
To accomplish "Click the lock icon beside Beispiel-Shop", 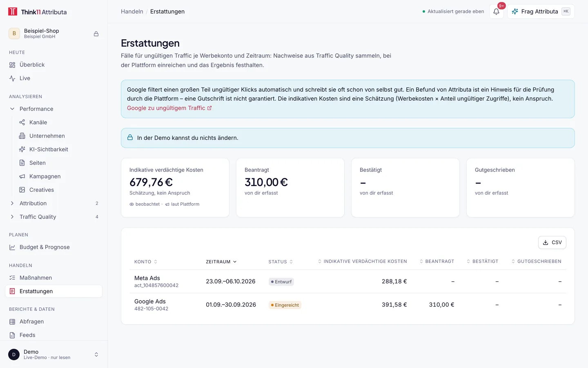I will 96,34.
